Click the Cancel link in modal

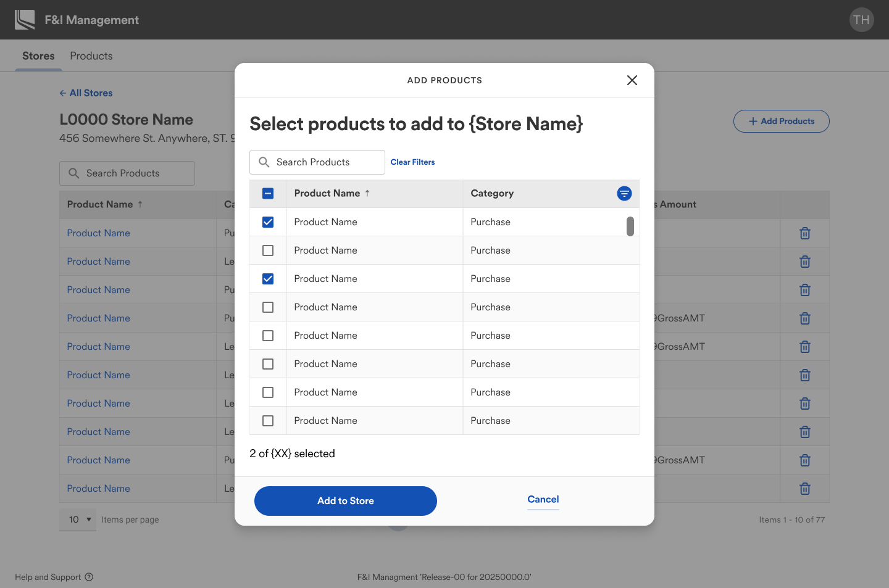pyautogui.click(x=543, y=500)
